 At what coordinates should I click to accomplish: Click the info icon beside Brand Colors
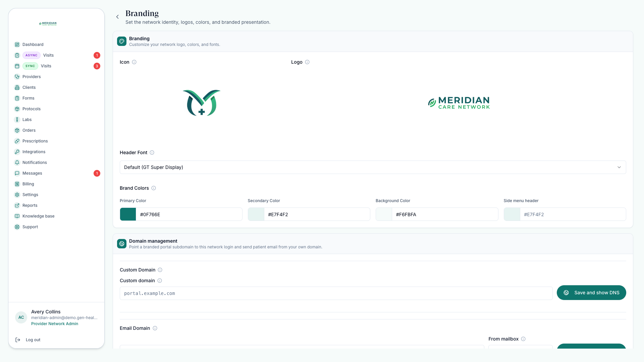(x=154, y=188)
